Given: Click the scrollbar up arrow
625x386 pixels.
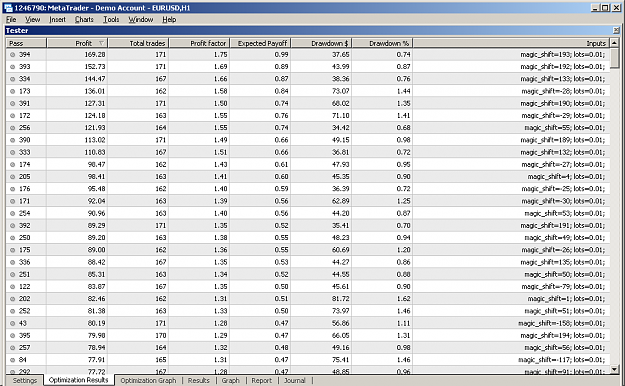Looking at the screenshot, I should click(x=614, y=43).
